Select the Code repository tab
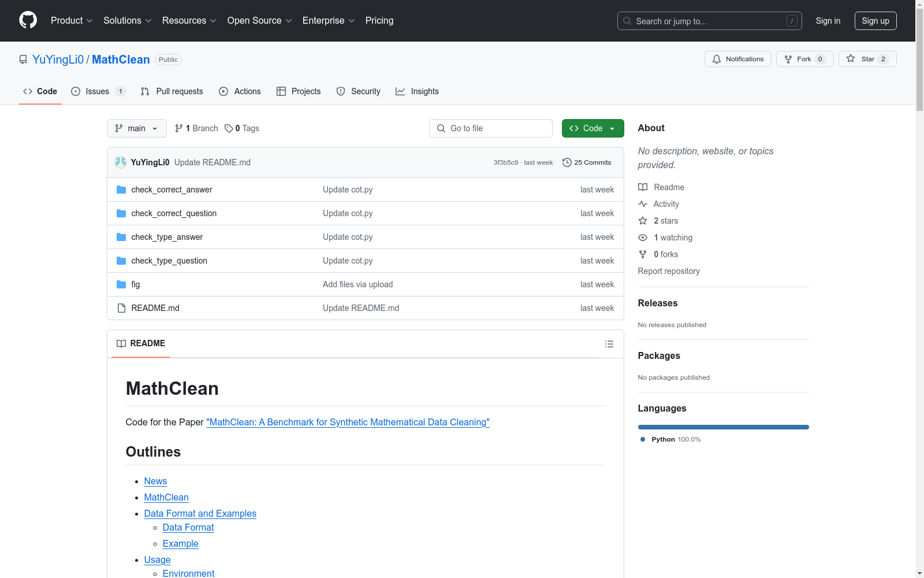Screen dimensions: 924x578 point(40,91)
